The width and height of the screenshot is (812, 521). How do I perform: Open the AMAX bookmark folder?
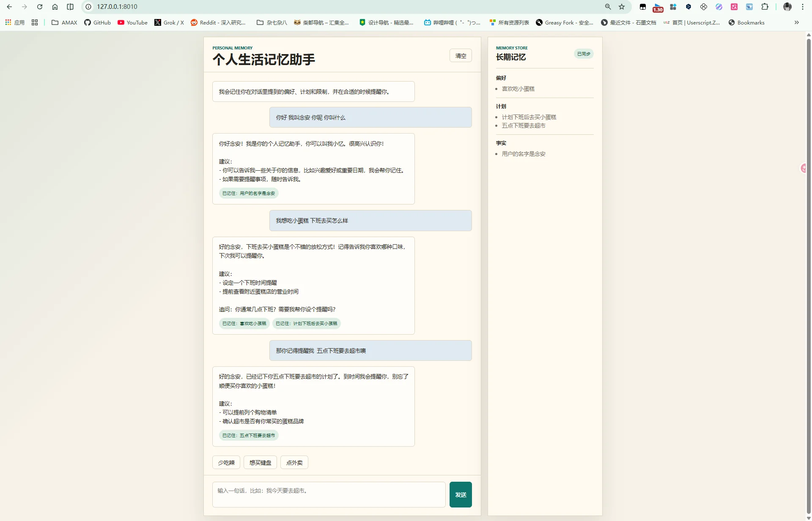(x=64, y=22)
